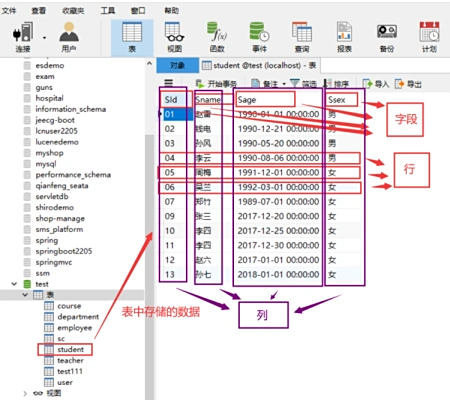Open the 备份 backup tool
The image size is (450, 400).
(387, 37)
